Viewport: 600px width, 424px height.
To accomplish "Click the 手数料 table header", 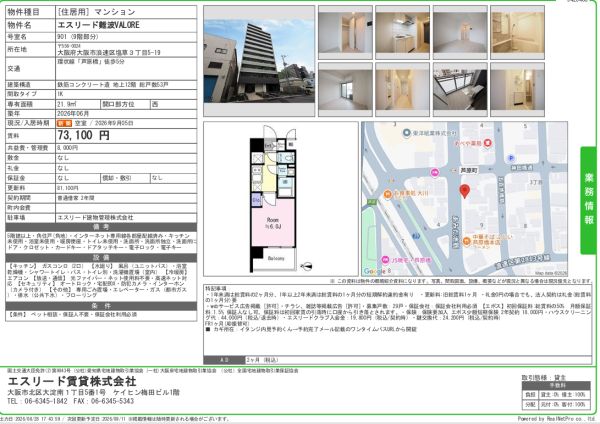I will coord(557,385).
